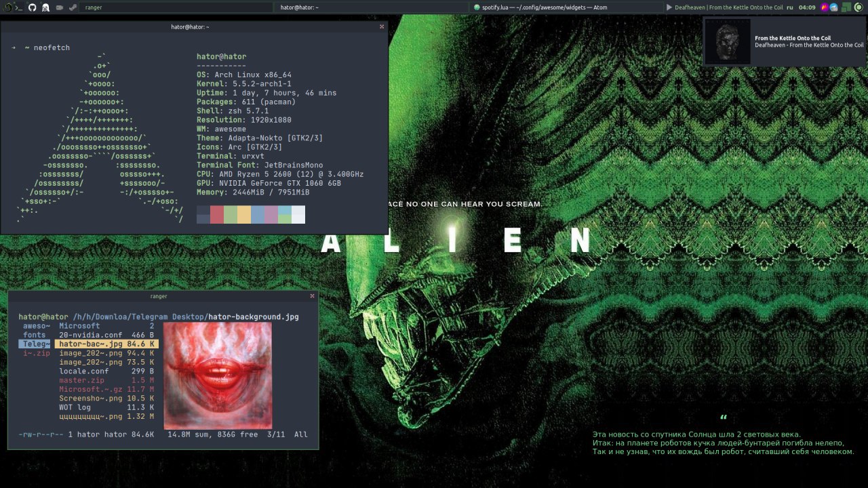
Task: Open the Firefox tray icon
Action: 825,7
